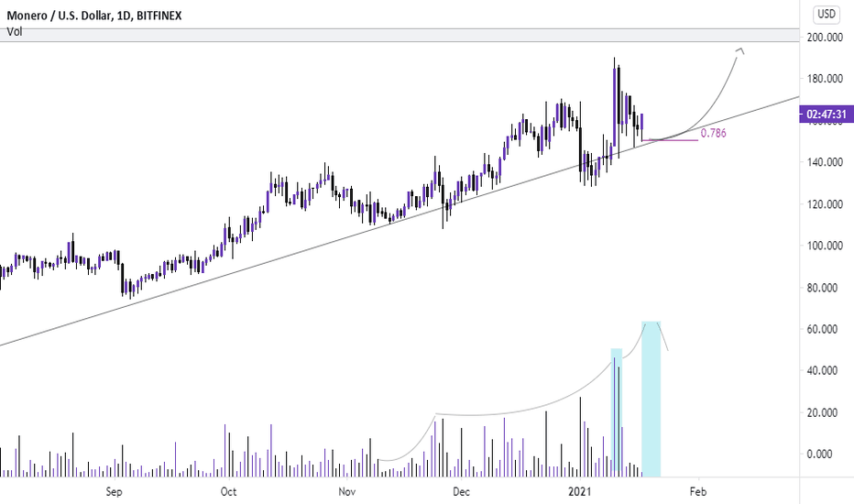Screen dimensions: 854x504
Task: Click the Feb date label
Action: click(698, 491)
